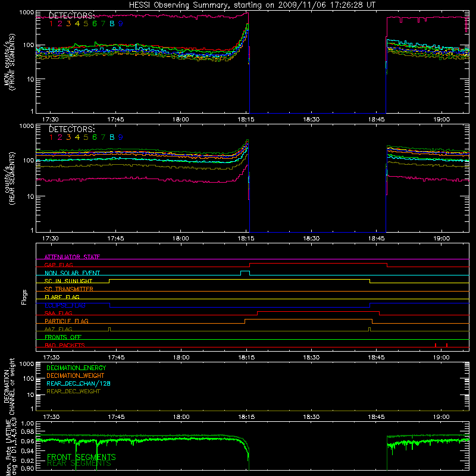Select the REAR_DEC_WEIGHT legend entry
The height and width of the screenshot is (476, 476).
tap(73, 392)
